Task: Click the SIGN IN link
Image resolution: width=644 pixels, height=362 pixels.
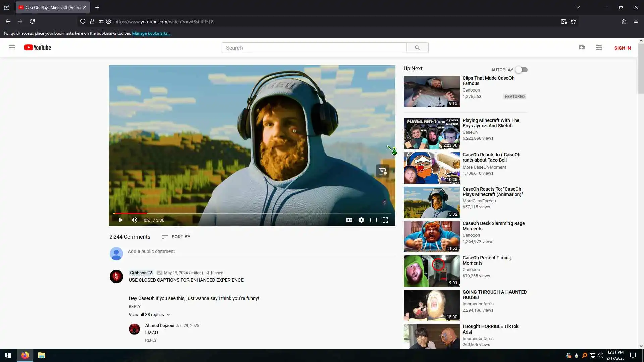Action: [x=622, y=48]
